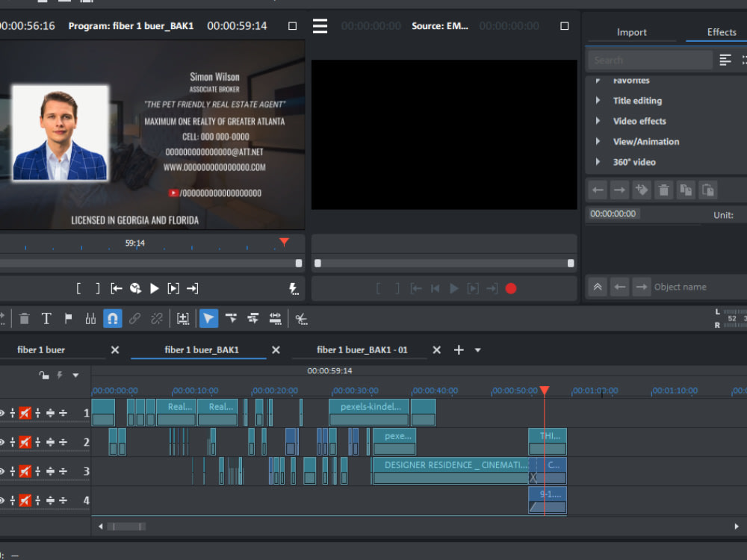Image resolution: width=747 pixels, height=560 pixels.
Task: Click the back arrow in effects toolbar
Action: tap(598, 190)
